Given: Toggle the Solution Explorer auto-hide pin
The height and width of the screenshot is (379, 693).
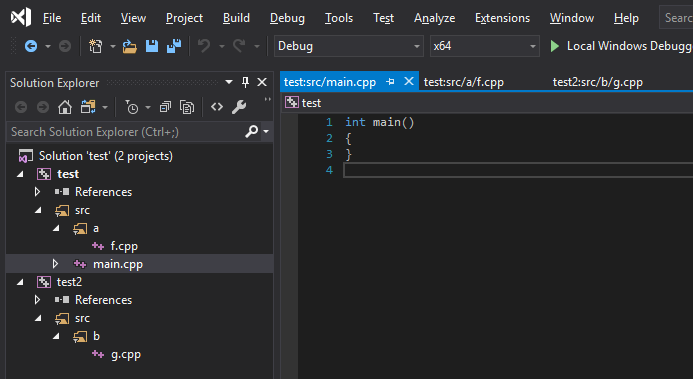Looking at the screenshot, I should (245, 82).
